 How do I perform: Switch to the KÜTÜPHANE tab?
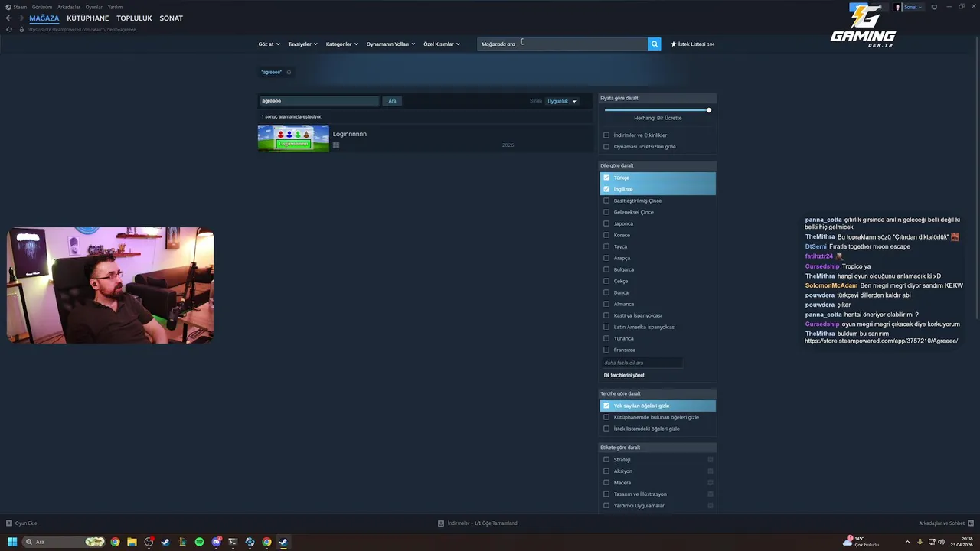[x=87, y=18]
